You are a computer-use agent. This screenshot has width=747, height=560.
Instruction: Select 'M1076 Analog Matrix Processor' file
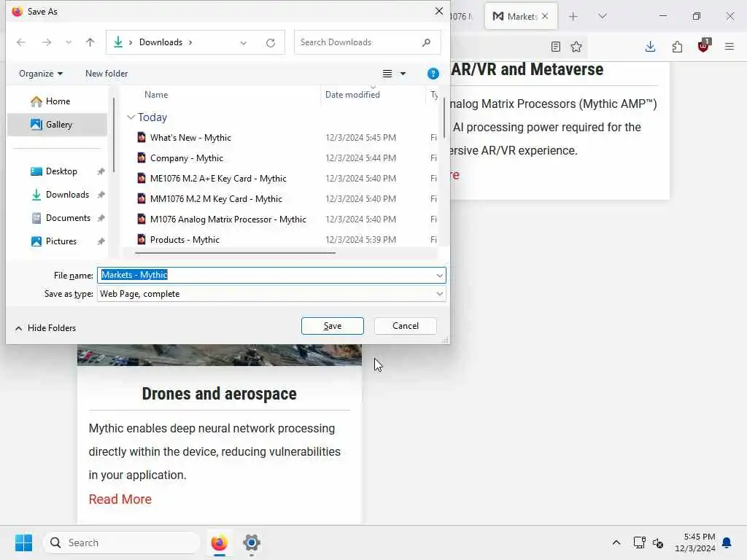click(x=228, y=219)
